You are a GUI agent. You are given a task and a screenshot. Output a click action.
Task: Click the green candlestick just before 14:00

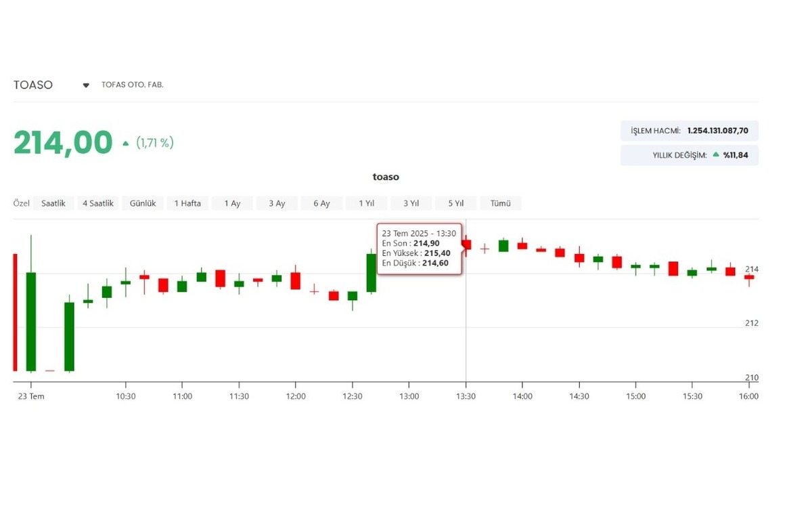click(x=503, y=245)
